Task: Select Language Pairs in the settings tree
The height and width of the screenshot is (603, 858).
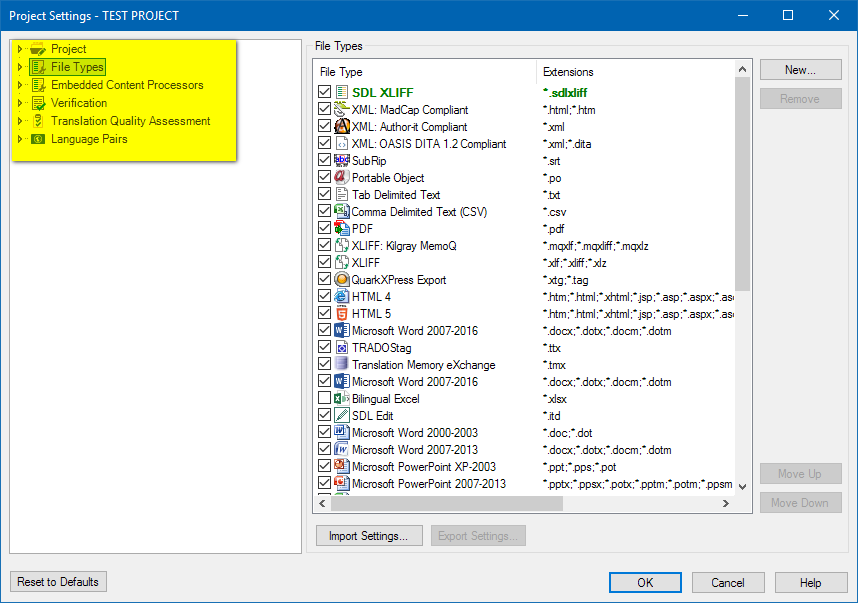Action: (x=89, y=139)
